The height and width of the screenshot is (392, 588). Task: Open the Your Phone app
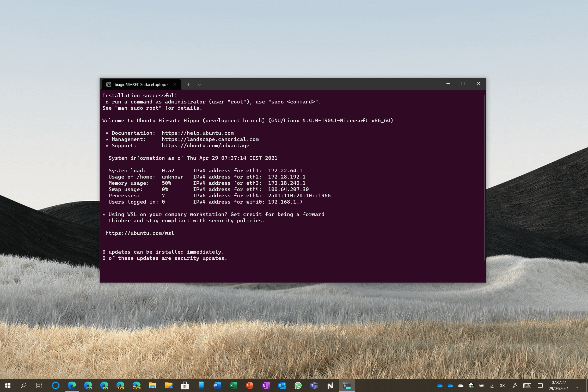201,385
